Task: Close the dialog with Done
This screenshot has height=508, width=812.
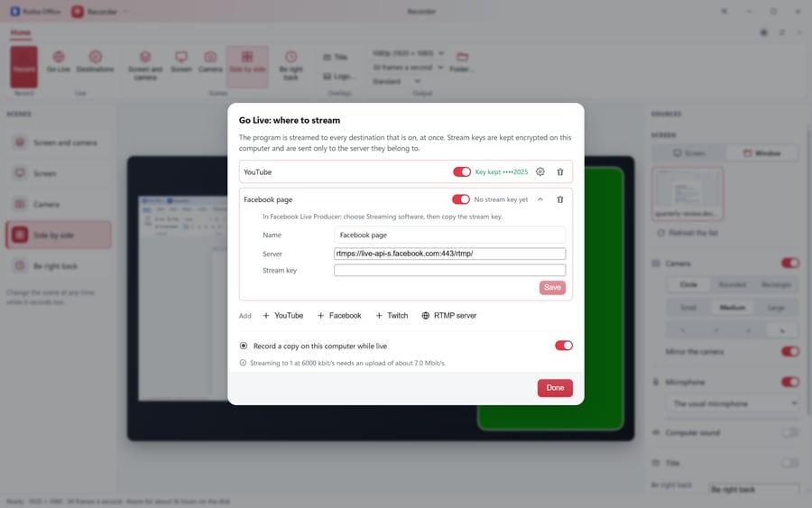Action: pyautogui.click(x=555, y=388)
